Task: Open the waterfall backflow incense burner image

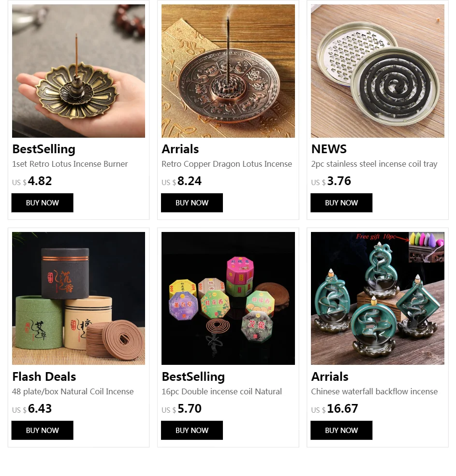Action: click(x=378, y=298)
